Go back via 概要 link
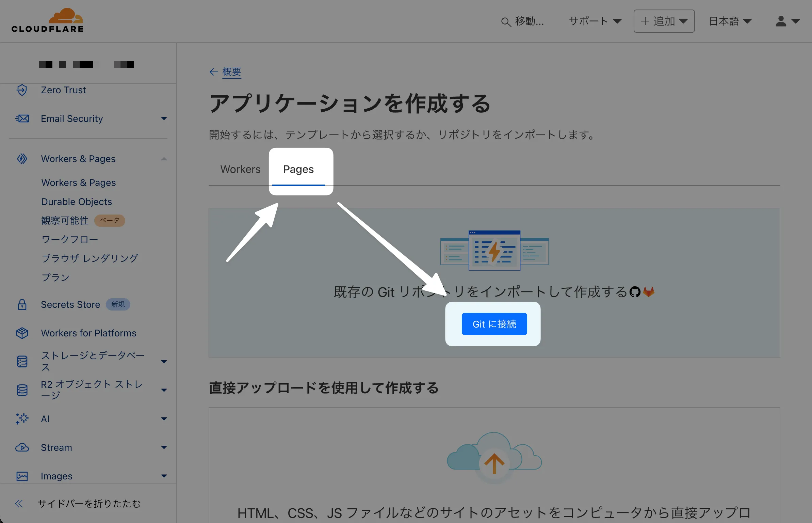The width and height of the screenshot is (812, 523). tap(231, 72)
